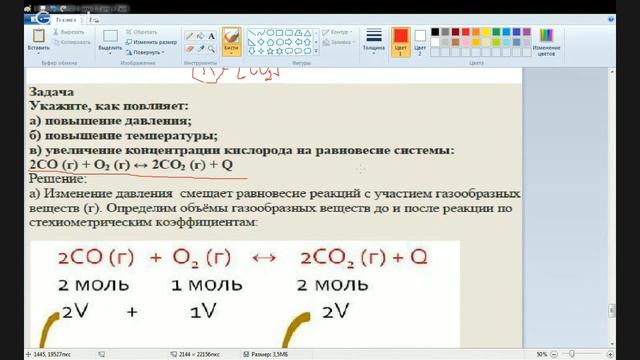
Task: Click the zoom in plus button
Action: 610,354
